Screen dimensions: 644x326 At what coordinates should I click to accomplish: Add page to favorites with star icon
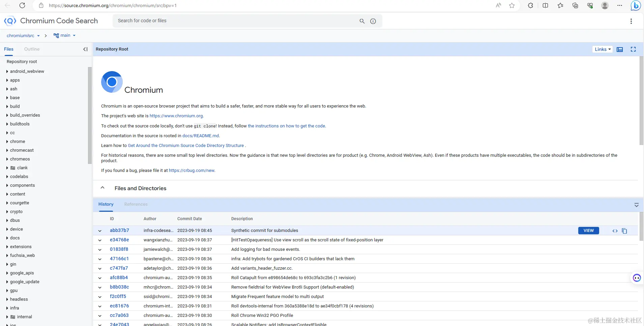512,5
